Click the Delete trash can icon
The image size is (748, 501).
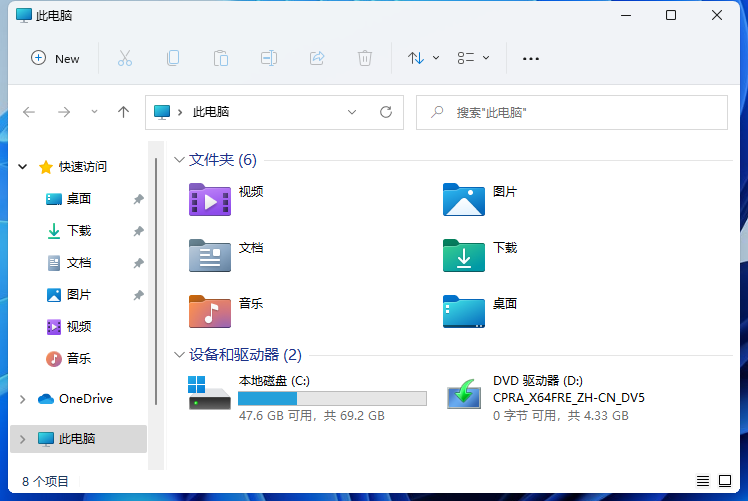pyautogui.click(x=365, y=58)
